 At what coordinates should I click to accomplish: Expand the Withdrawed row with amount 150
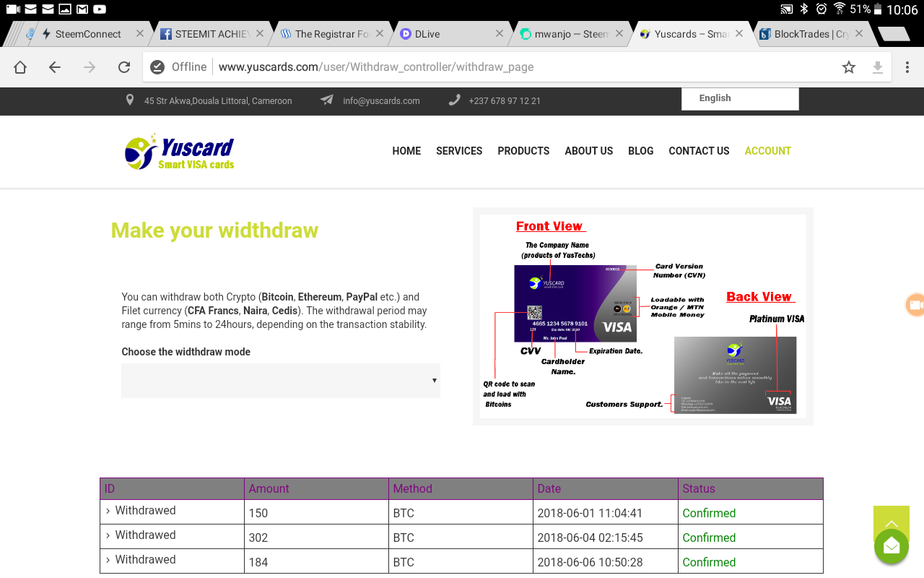click(x=108, y=511)
